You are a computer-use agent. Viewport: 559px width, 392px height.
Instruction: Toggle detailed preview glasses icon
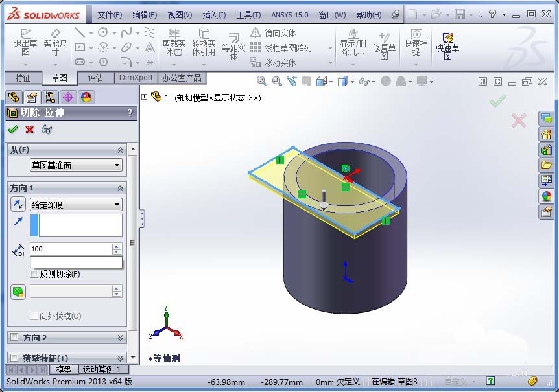47,129
